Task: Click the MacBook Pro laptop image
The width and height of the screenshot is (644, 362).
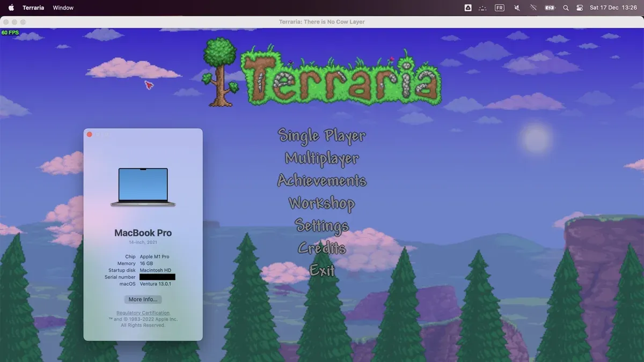Action: click(143, 187)
